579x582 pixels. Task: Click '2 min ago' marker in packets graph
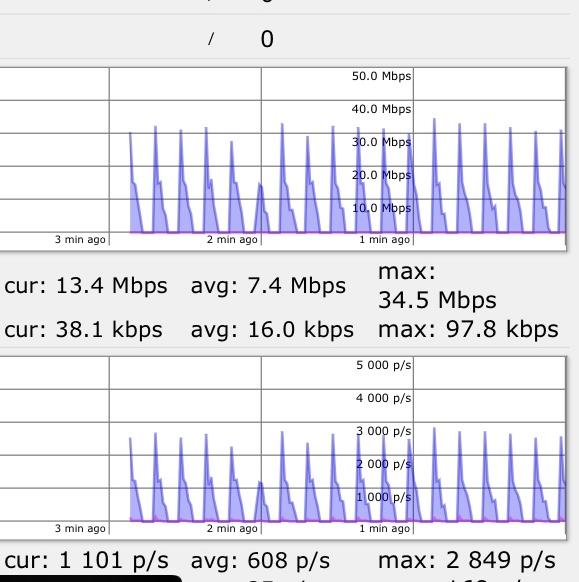coord(232,528)
